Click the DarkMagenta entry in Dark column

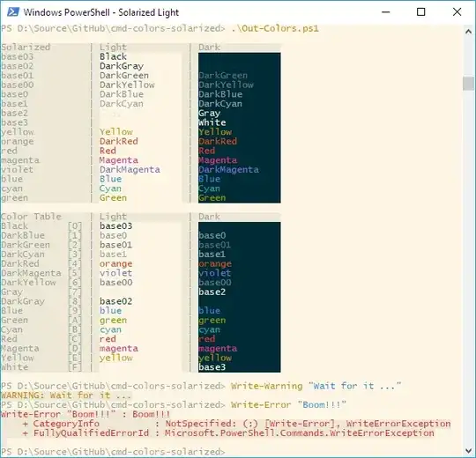[x=228, y=170]
